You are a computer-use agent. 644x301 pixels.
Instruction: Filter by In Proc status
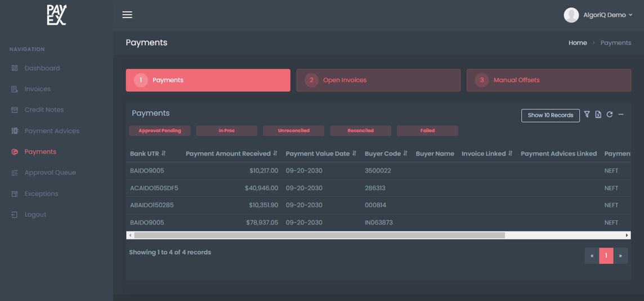coord(227,131)
